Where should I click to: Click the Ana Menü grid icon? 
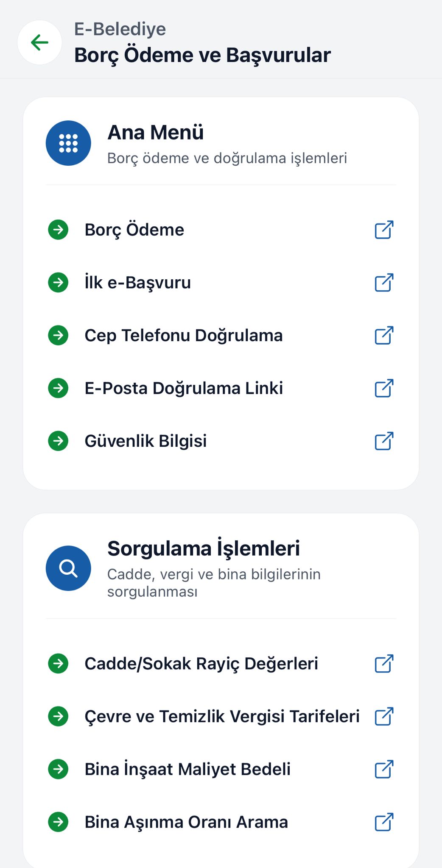click(68, 143)
